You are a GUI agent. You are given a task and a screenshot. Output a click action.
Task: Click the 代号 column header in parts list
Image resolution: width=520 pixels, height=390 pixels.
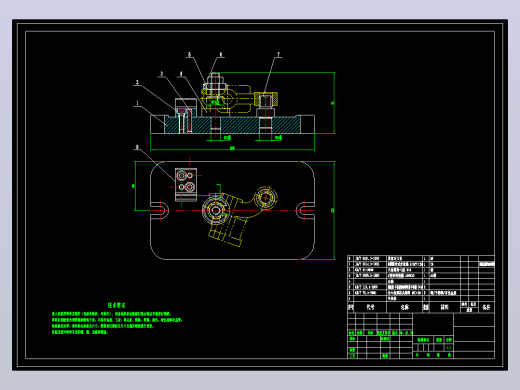[x=370, y=307]
